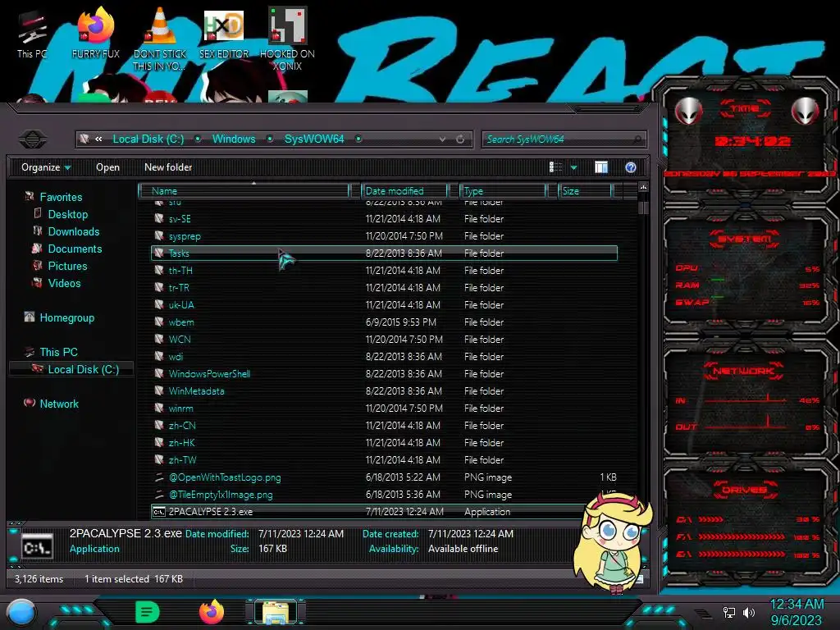Toggle the preview pane icon
This screenshot has width=840, height=630.
click(601, 167)
